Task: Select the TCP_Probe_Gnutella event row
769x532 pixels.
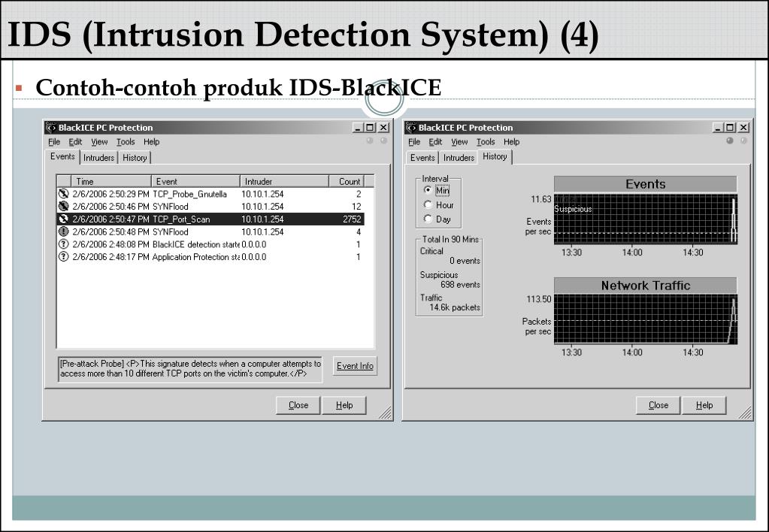Action: pyautogui.click(x=210, y=194)
